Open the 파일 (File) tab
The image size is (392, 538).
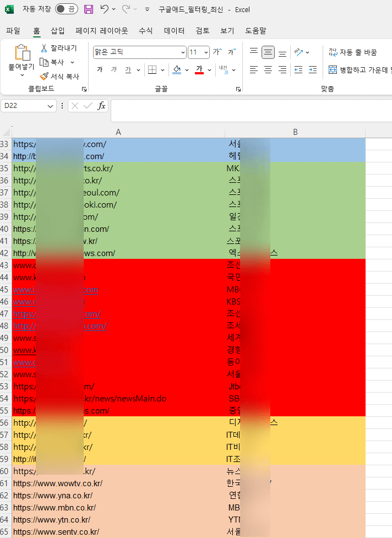(x=13, y=30)
